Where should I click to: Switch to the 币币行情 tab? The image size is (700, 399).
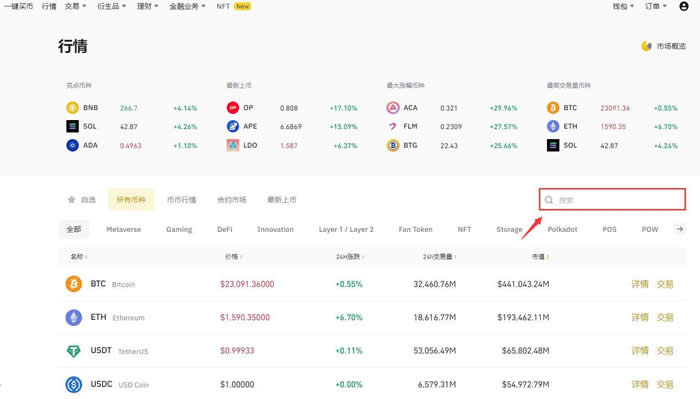coord(181,200)
